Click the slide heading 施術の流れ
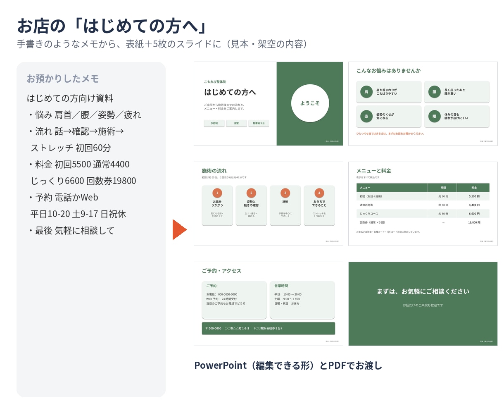The height and width of the screenshot is (420, 504). pos(214,171)
